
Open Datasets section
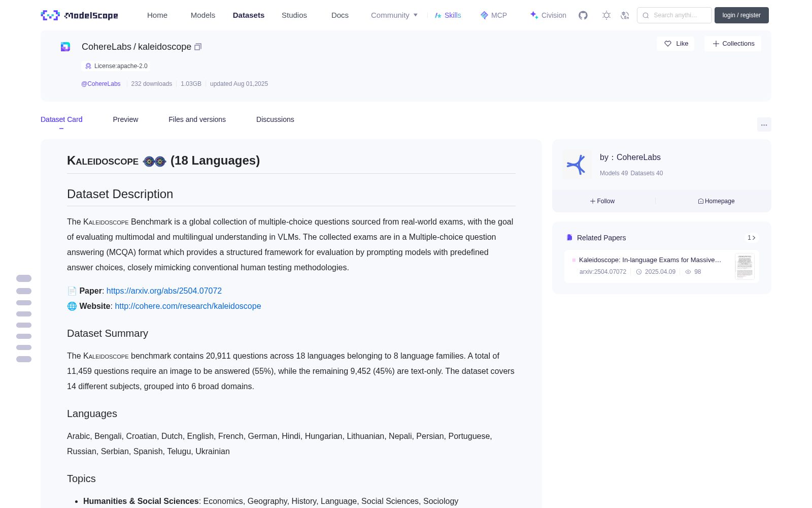(x=249, y=15)
